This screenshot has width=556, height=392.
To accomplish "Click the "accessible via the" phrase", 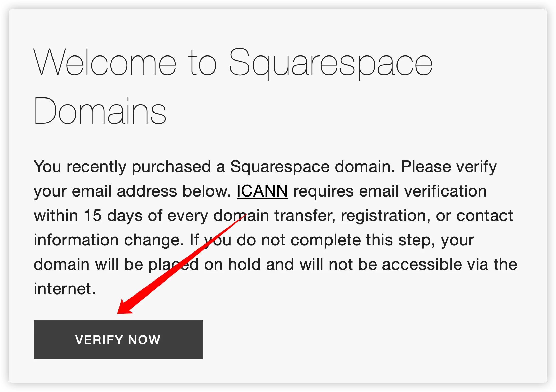I will tap(449, 264).
